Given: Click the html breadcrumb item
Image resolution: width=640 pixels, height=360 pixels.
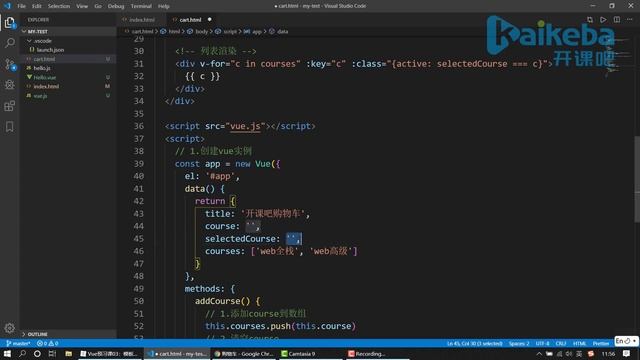Looking at the screenshot, I should (174, 31).
